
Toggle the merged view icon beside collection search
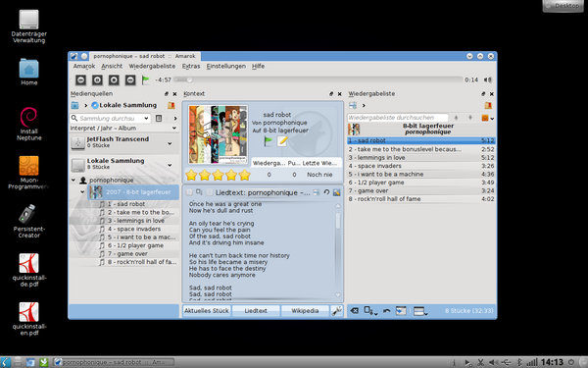(x=159, y=119)
